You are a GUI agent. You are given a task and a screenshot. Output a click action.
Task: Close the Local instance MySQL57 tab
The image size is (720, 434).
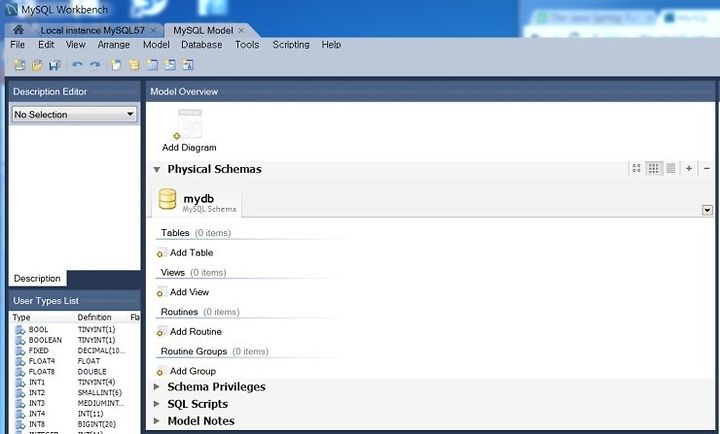(153, 30)
